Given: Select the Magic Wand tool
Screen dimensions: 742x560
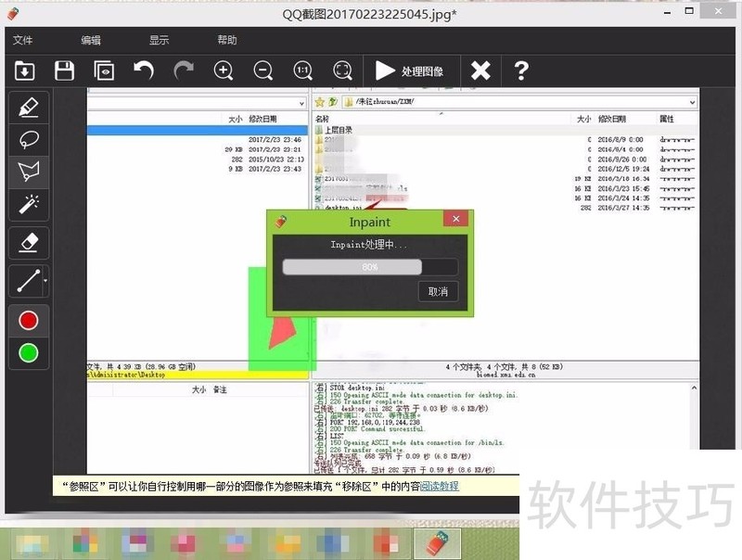Looking at the screenshot, I should click(29, 204).
